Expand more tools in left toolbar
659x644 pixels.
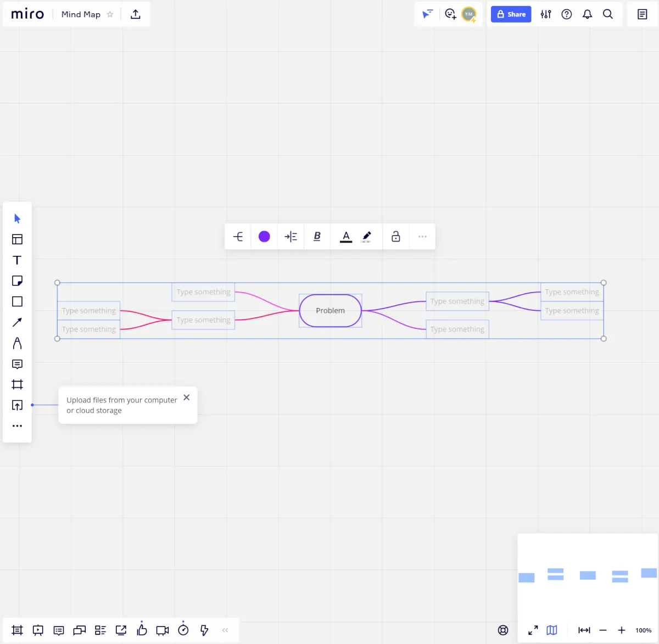coord(17,426)
